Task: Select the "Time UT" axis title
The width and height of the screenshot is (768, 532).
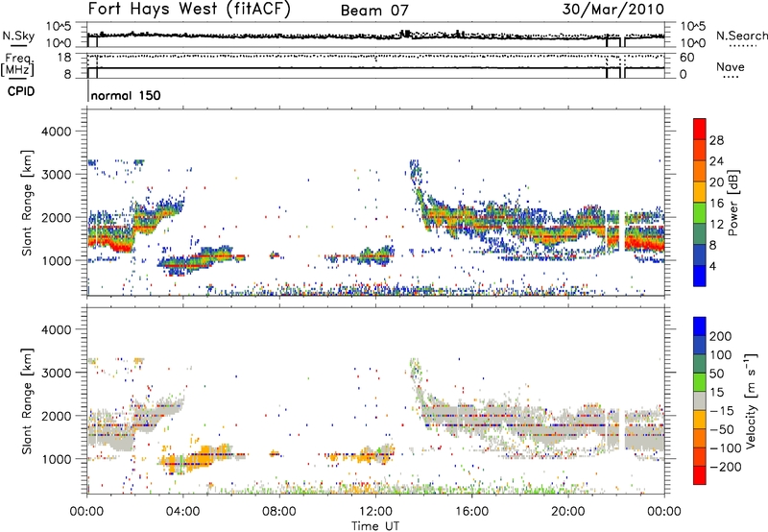Action: 375,526
